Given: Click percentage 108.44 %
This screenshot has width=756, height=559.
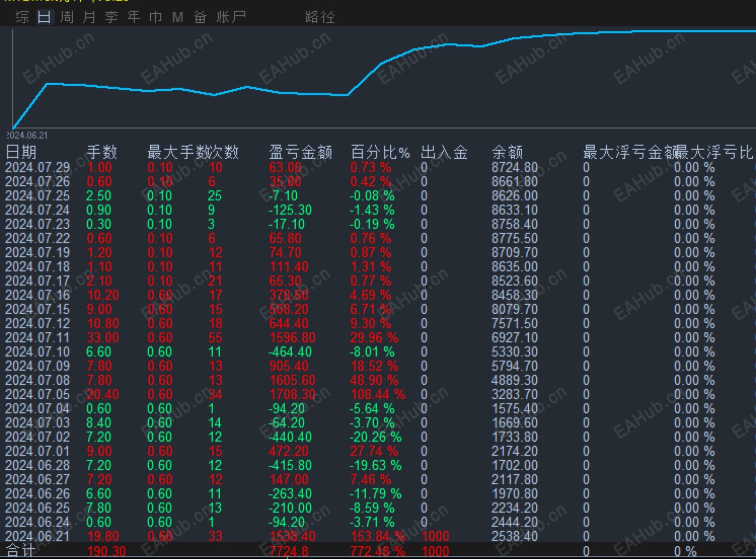Looking at the screenshot, I should (378, 394).
